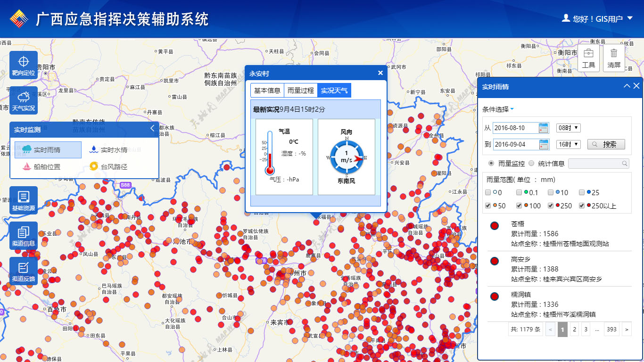Image resolution: width=644 pixels, height=362 pixels.
Task: Click the blue 25 mm legend dot
Action: coord(588,192)
